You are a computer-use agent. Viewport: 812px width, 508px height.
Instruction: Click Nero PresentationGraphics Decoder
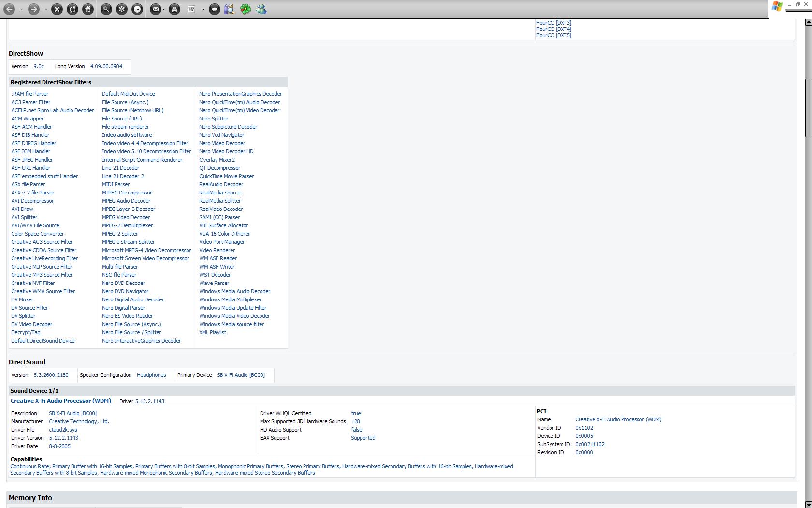[x=241, y=94]
